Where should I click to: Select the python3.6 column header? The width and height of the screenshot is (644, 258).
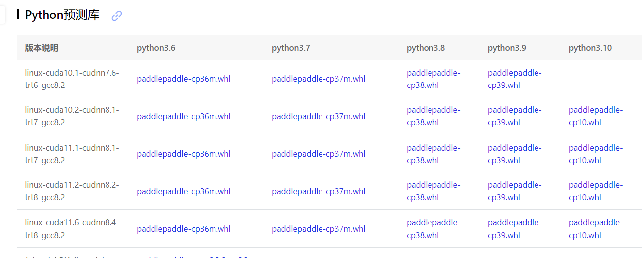[x=156, y=48]
